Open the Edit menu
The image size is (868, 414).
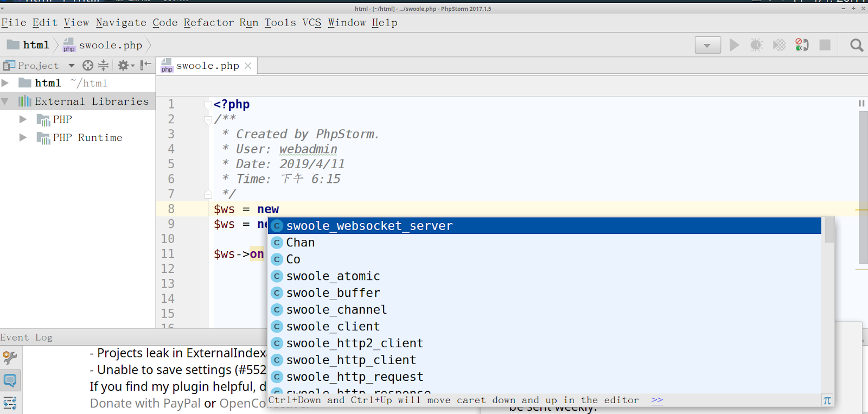pyautogui.click(x=44, y=23)
